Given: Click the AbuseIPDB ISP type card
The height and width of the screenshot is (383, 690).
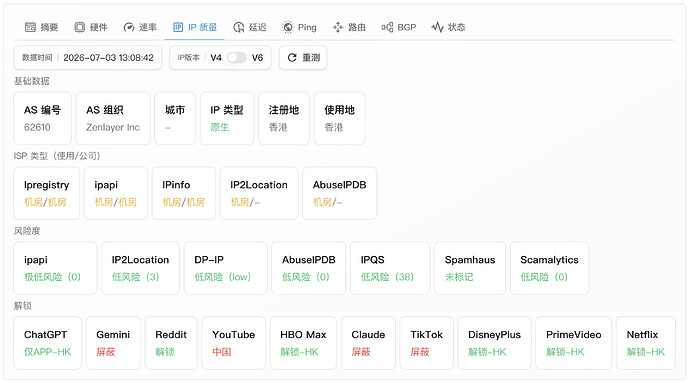Looking at the screenshot, I should tap(340, 193).
